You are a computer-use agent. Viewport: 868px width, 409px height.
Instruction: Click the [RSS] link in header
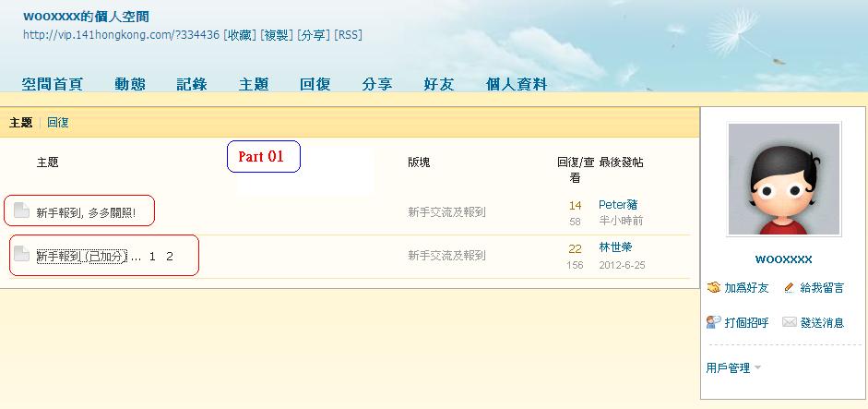(x=348, y=35)
